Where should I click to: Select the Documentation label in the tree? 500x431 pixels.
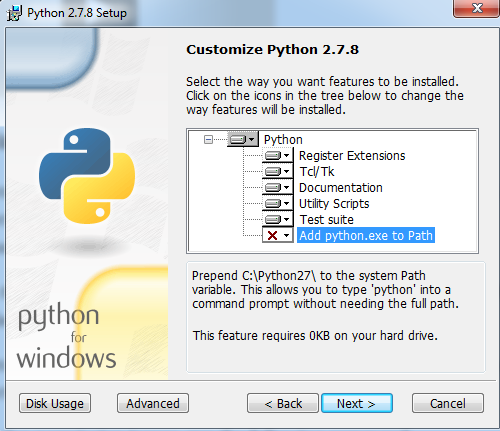click(x=341, y=188)
